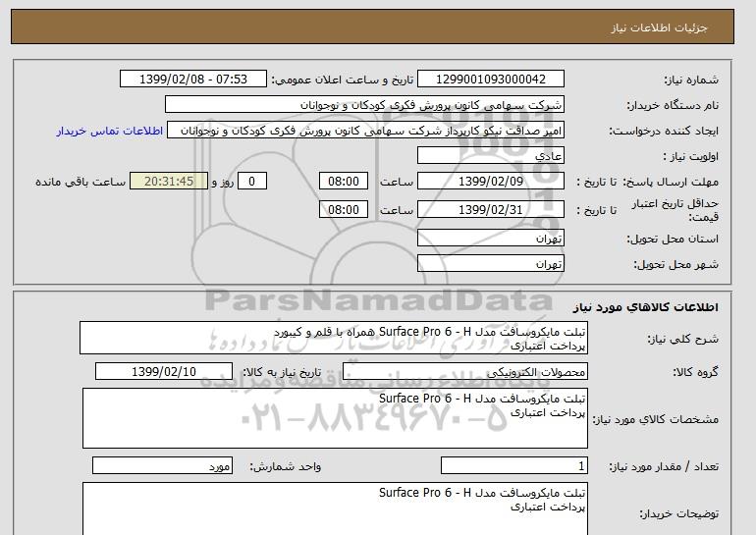The image size is (756, 535).
Task: Click the label شرح کلی نیاز
Action: coord(682,339)
